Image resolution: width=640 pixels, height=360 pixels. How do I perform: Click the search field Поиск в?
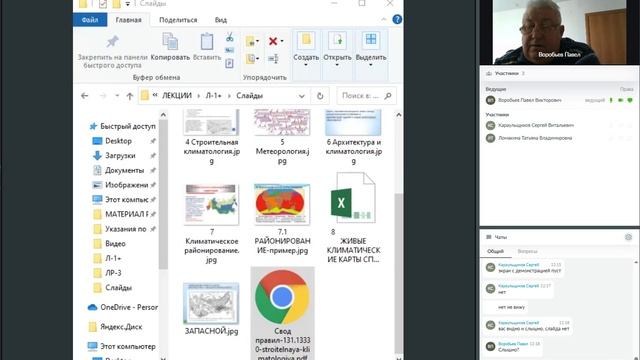pos(366,96)
